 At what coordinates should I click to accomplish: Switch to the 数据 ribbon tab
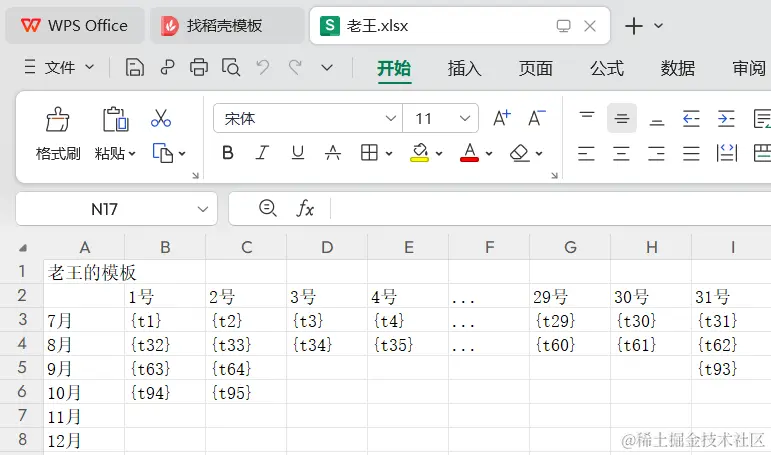[678, 68]
